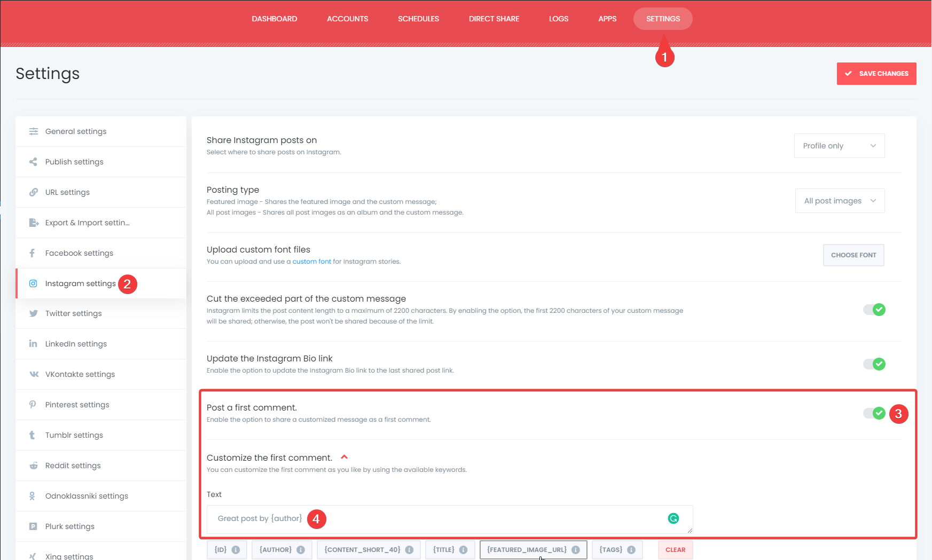Click the Export & Import icon

[x=34, y=223]
